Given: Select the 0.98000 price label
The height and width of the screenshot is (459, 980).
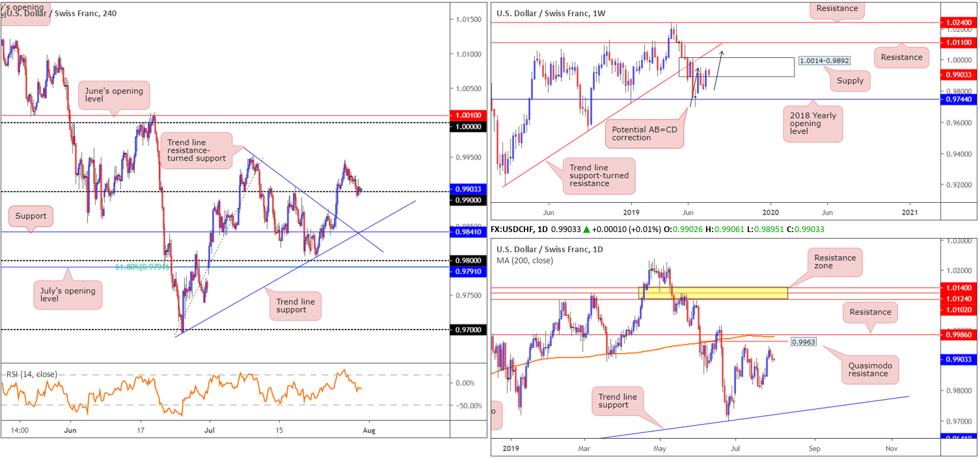Looking at the screenshot, I should 467,260.
